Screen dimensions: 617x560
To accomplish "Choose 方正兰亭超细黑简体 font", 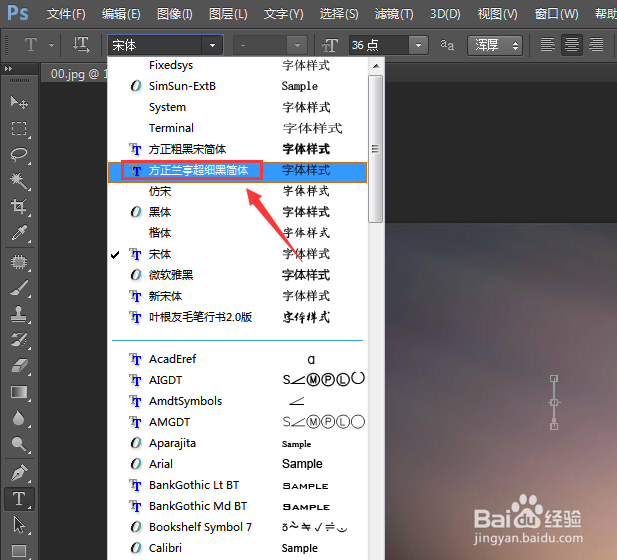I will pyautogui.click(x=237, y=170).
